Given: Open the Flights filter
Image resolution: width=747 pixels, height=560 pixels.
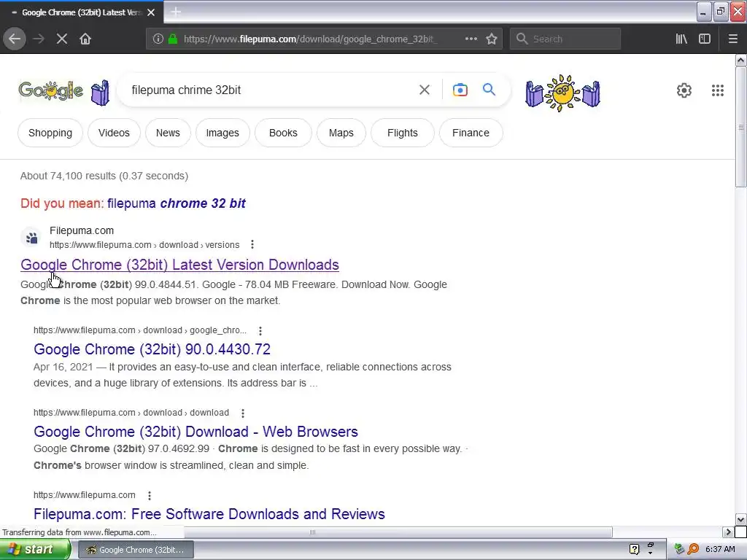Looking at the screenshot, I should [x=403, y=133].
